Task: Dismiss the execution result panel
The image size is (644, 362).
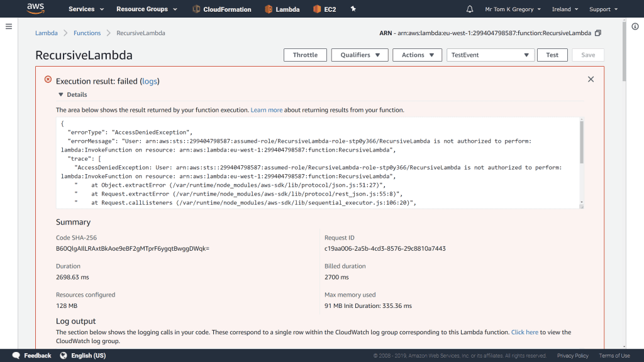Action: point(591,79)
